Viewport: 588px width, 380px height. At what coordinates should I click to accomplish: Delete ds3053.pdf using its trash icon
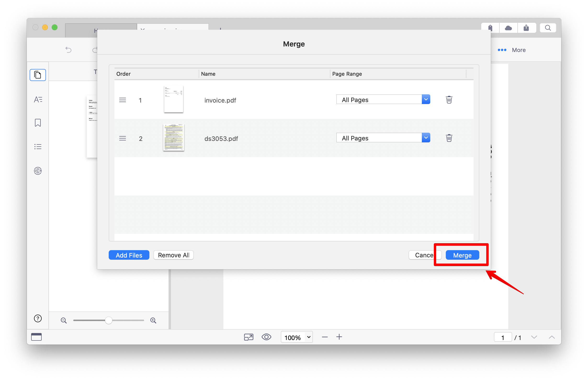pyautogui.click(x=449, y=138)
